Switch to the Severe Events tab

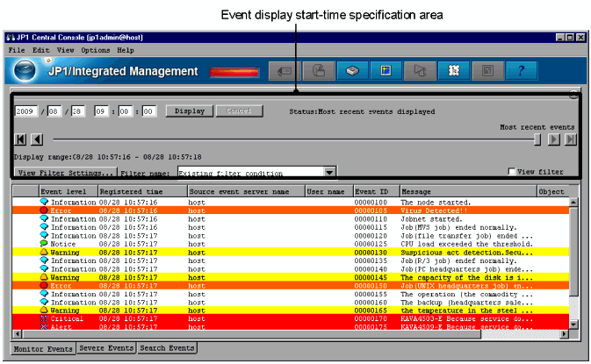click(108, 348)
